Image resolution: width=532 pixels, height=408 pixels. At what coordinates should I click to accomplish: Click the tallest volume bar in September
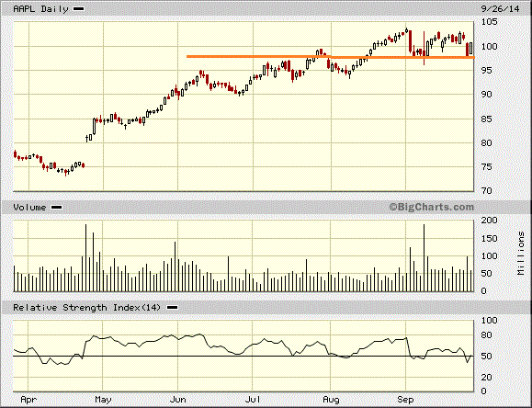point(424,257)
